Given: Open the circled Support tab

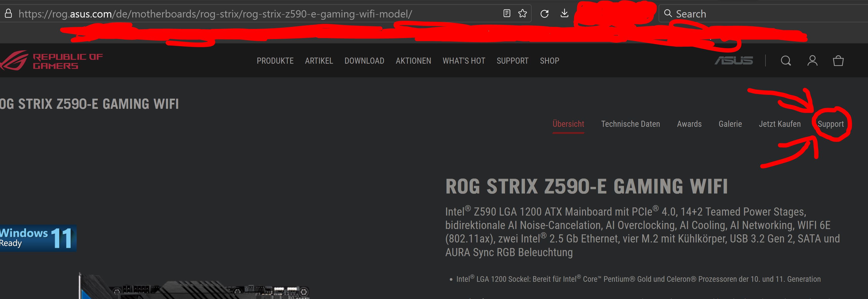Looking at the screenshot, I should pos(831,124).
